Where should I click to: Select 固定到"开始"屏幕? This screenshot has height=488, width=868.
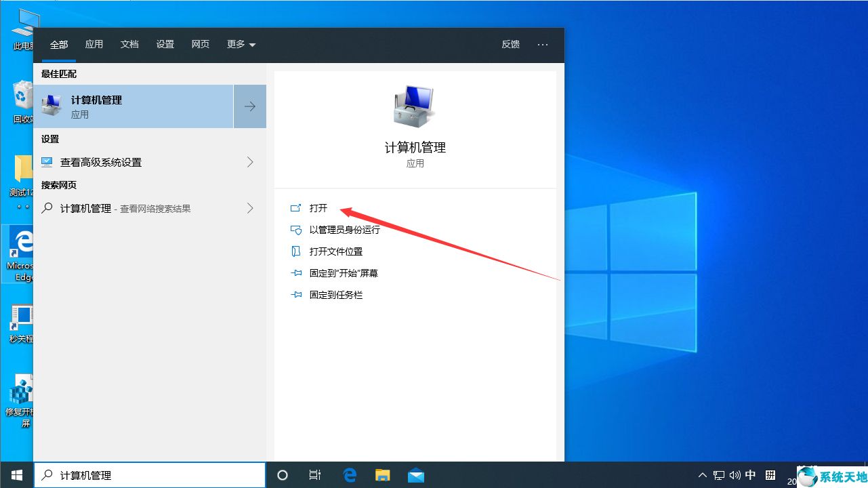344,273
